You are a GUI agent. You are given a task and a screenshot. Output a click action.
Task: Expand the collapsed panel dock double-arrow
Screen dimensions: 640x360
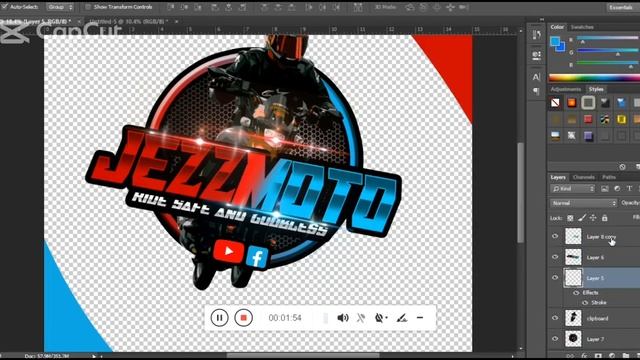pyautogui.click(x=542, y=19)
